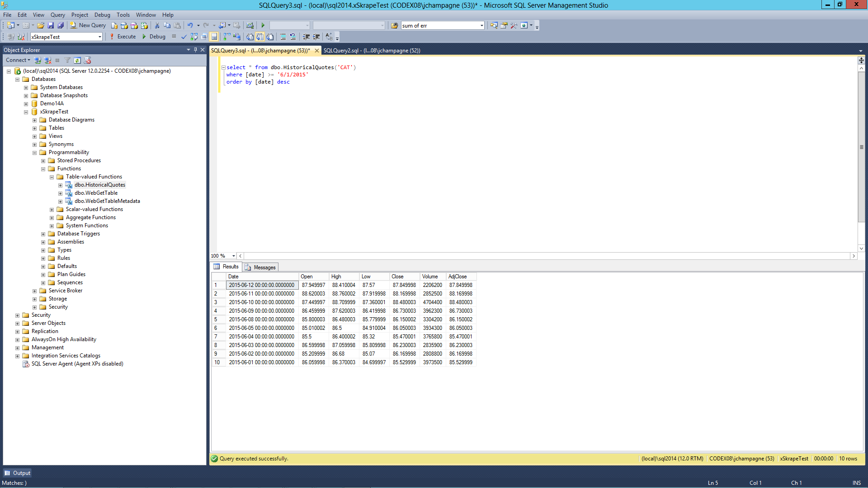
Task: Open the Toolbox wrench and hammer icon
Action: click(x=514, y=25)
